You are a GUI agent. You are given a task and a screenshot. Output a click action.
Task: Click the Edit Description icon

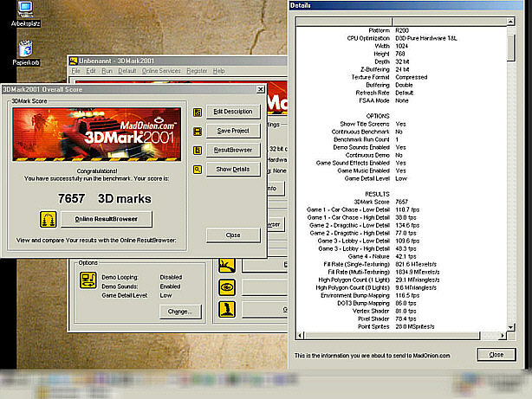coord(198,112)
